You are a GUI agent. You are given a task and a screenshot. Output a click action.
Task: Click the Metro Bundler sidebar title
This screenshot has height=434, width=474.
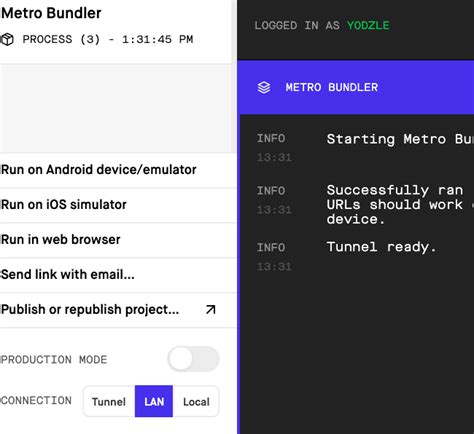coord(51,13)
